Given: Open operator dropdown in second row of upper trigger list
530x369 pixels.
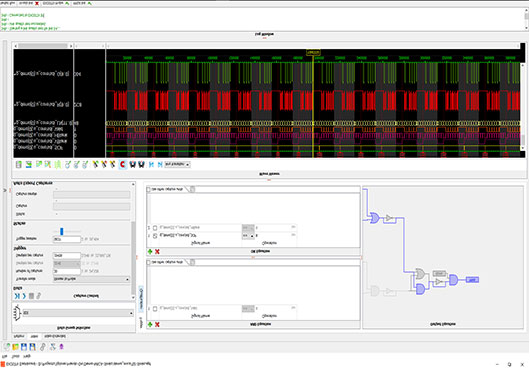Looking at the screenshot, I should coord(248,236).
